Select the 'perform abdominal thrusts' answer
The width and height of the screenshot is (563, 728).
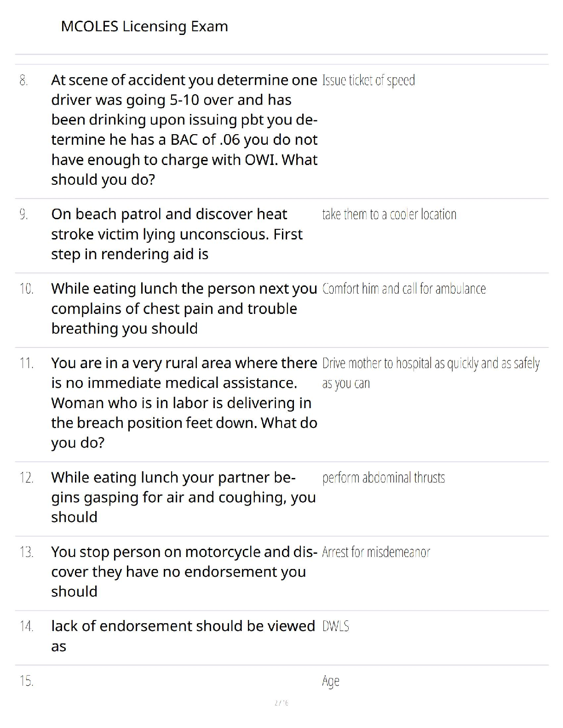[384, 478]
